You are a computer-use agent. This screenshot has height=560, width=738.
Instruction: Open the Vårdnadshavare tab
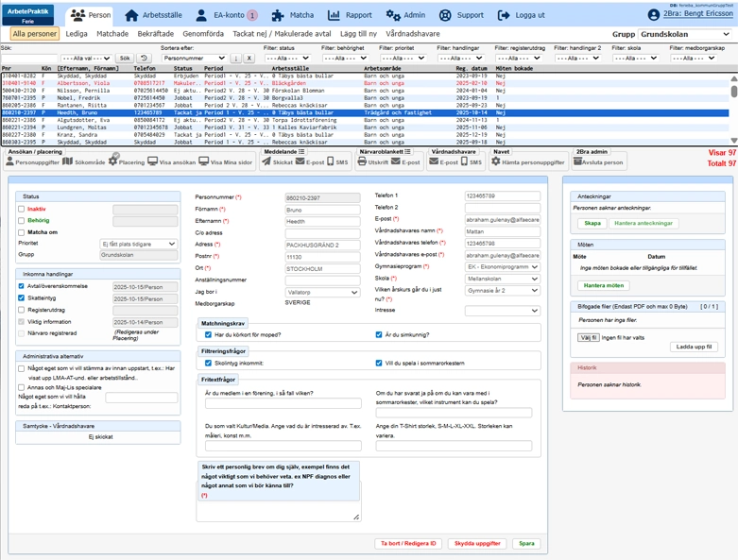(413, 34)
